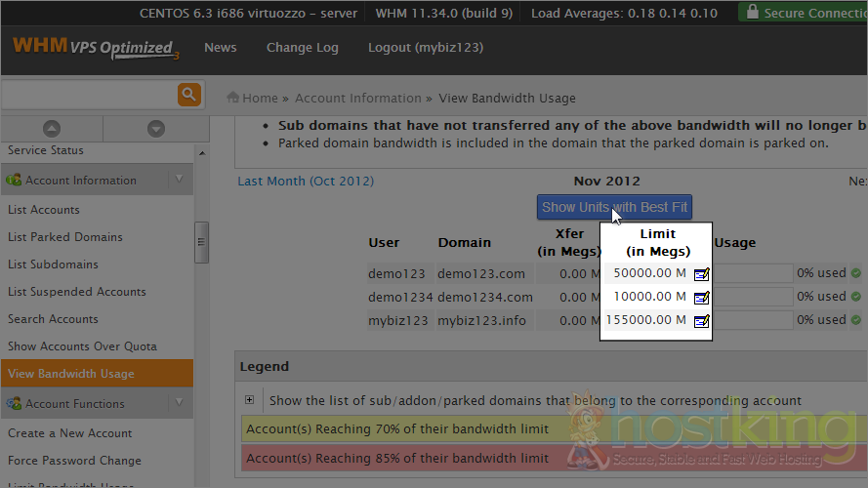This screenshot has width=868, height=488.
Task: Open the Change Log menu item
Action: point(303,48)
